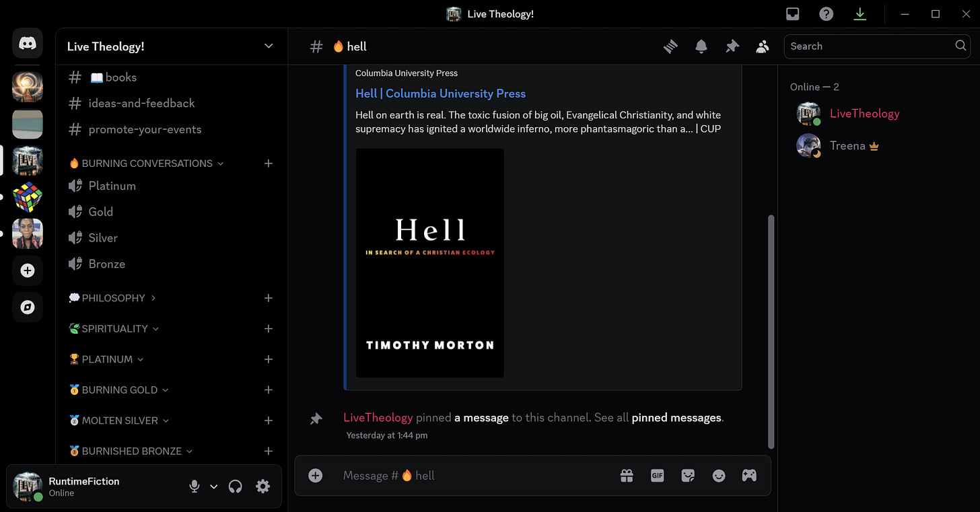The width and height of the screenshot is (980, 512).
Task: Open the help question mark icon
Action: [827, 14]
